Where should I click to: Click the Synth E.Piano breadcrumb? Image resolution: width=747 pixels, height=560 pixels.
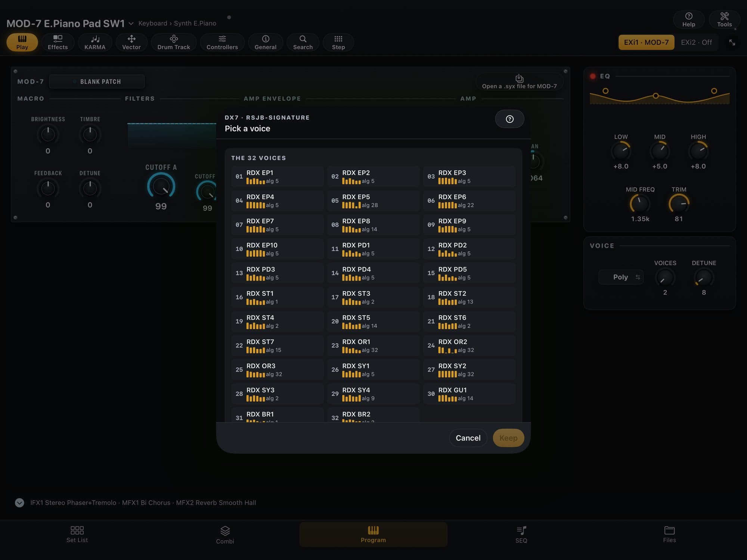pos(195,23)
